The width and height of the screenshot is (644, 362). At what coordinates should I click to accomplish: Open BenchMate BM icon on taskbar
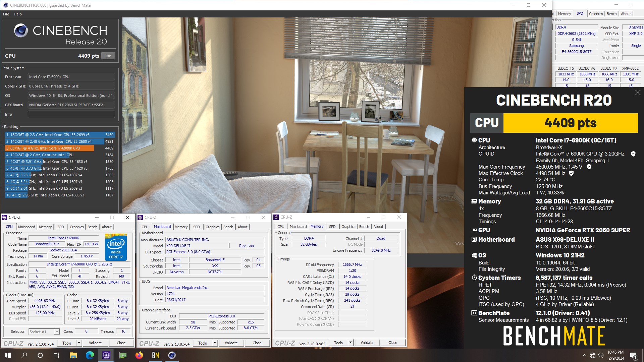155,355
